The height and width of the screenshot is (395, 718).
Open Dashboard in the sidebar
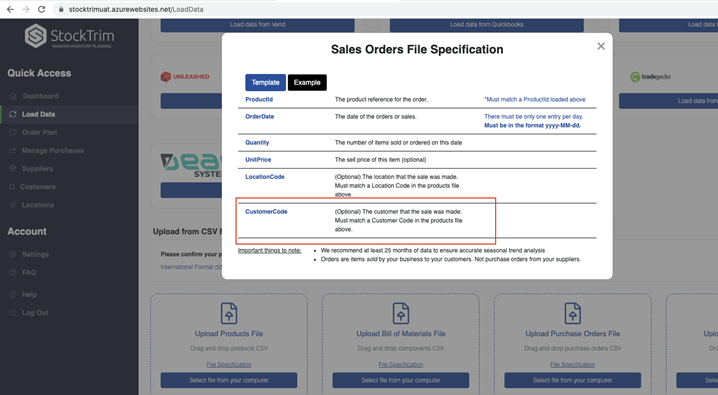(40, 96)
